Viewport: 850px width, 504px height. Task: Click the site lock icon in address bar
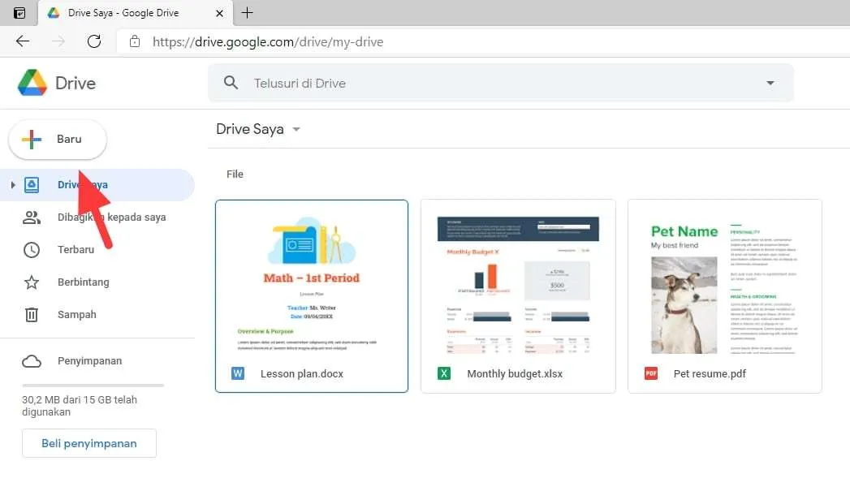tap(135, 41)
